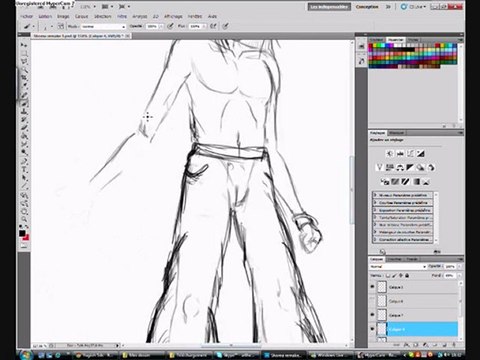Enable airbrush mode in options bar
This screenshot has height=360, width=480.
[x=213, y=26]
